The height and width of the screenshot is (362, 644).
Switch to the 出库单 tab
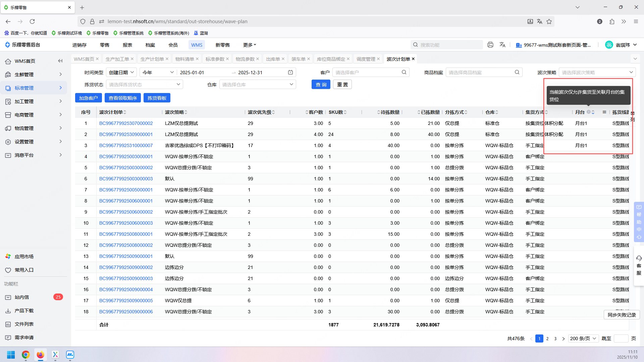click(x=273, y=59)
